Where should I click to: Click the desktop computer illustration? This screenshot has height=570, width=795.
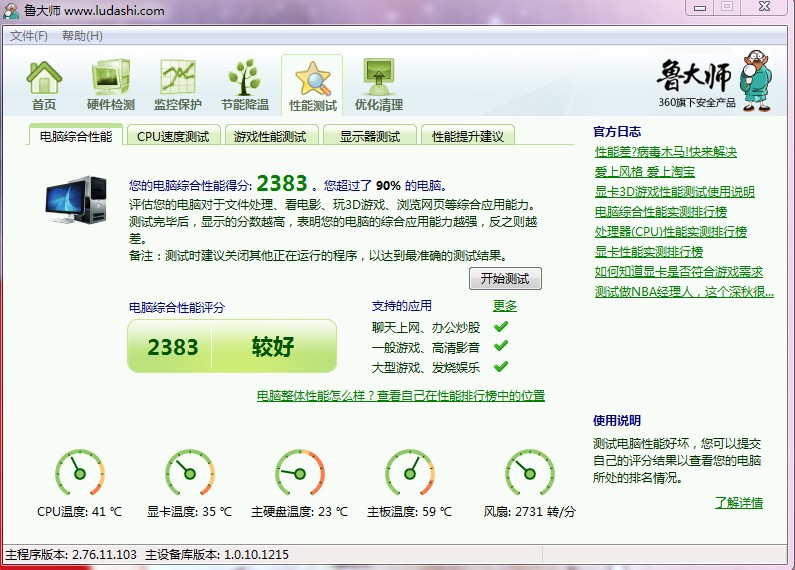pos(76,200)
